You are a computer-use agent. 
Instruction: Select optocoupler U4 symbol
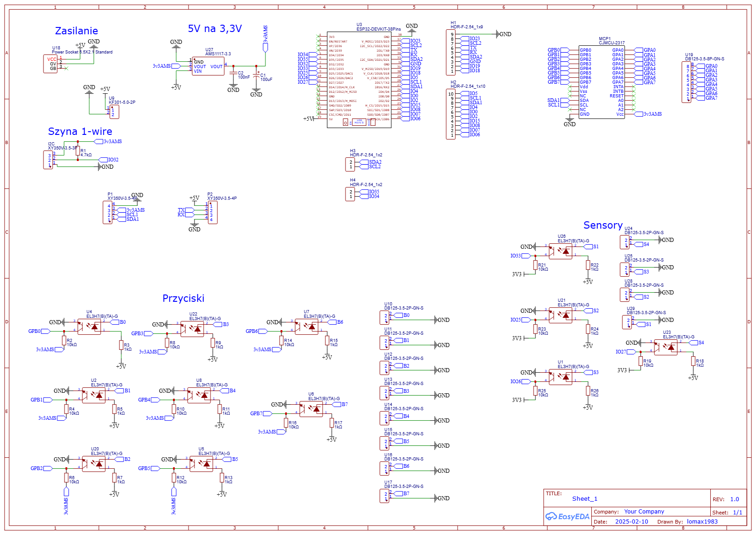click(89, 326)
